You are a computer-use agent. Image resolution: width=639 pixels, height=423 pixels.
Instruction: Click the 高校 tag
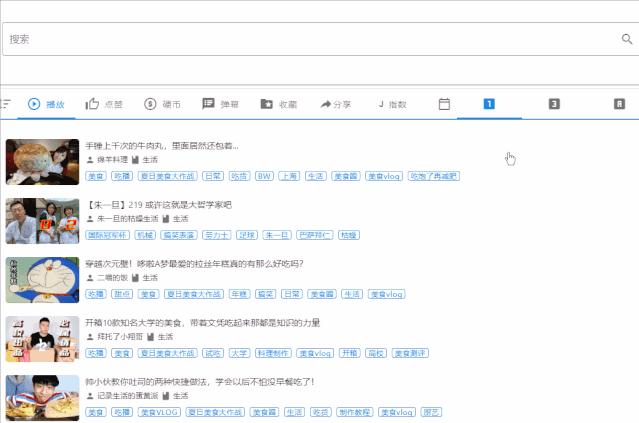click(376, 353)
